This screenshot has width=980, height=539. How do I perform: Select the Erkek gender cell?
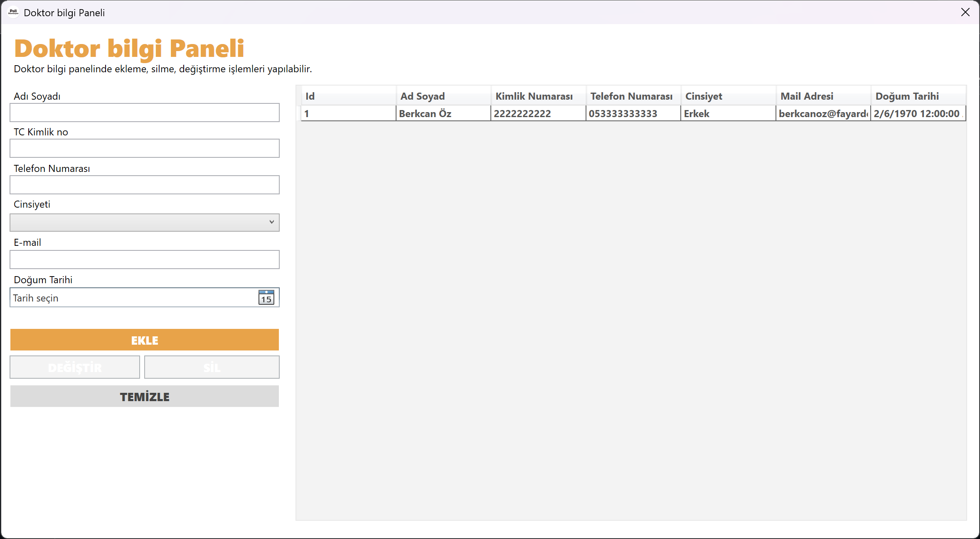coord(729,113)
